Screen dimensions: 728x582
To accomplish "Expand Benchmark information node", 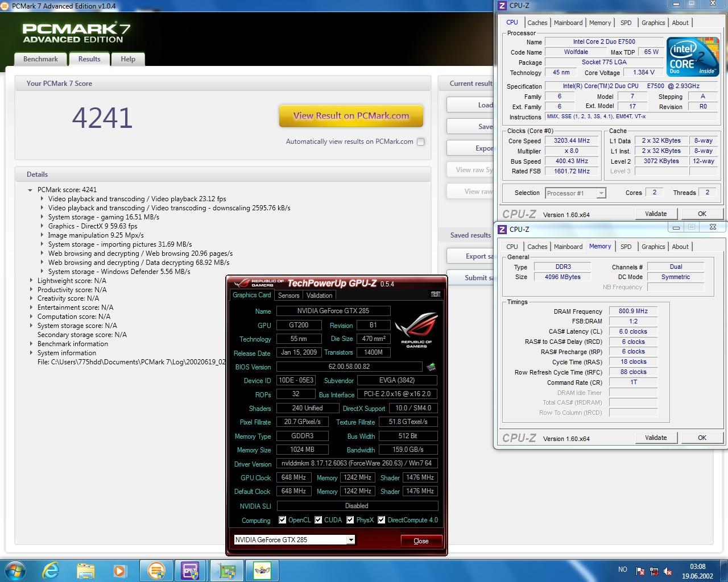I will [x=31, y=344].
